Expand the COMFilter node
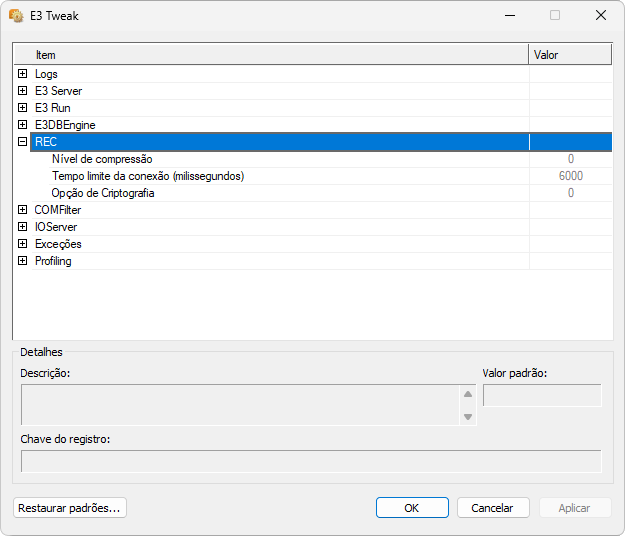The height and width of the screenshot is (536, 625). [22, 210]
